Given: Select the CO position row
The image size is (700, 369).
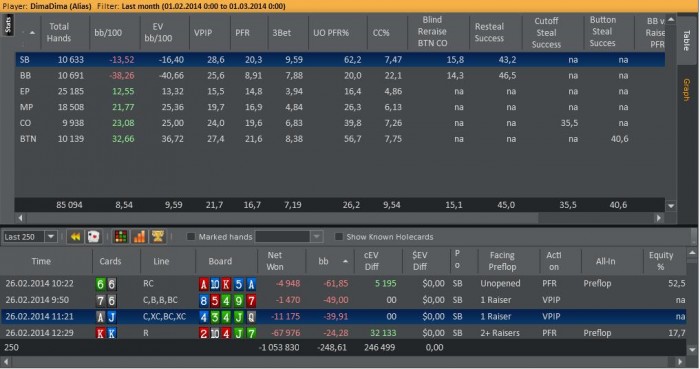Looking at the screenshot, I should click(340, 123).
